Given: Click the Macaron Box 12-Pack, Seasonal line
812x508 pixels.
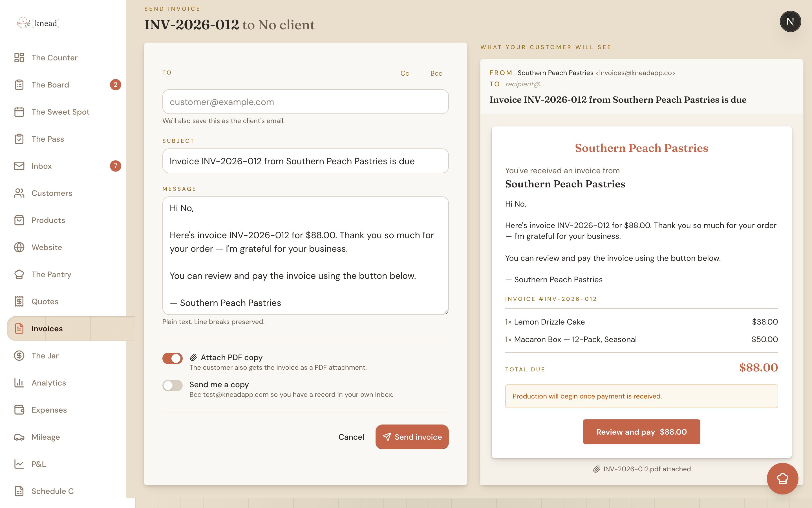Looking at the screenshot, I should (x=641, y=339).
